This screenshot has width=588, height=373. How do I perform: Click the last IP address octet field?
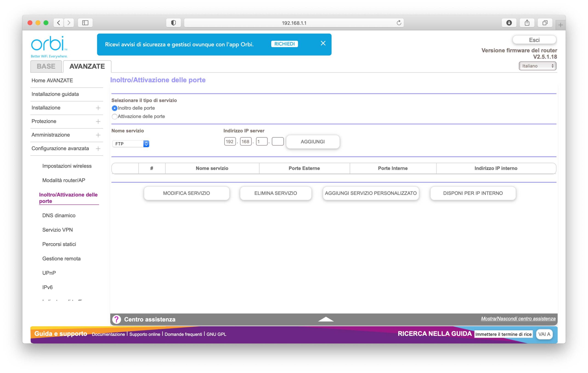click(x=278, y=141)
